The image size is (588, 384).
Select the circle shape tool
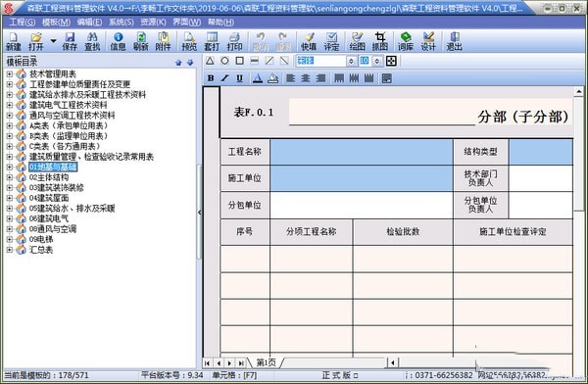[x=224, y=61]
